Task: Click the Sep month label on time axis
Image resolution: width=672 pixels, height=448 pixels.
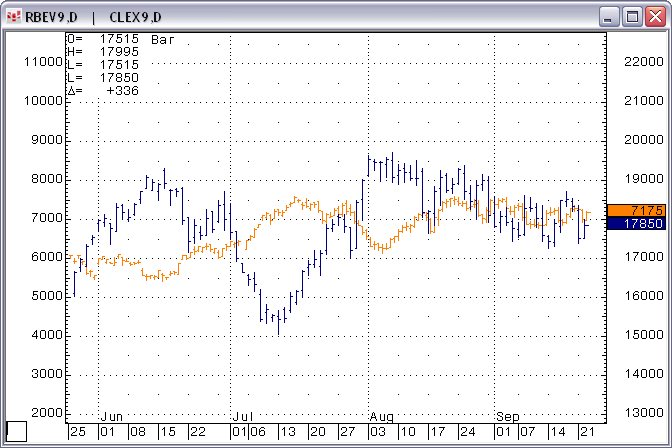Action: (508, 415)
